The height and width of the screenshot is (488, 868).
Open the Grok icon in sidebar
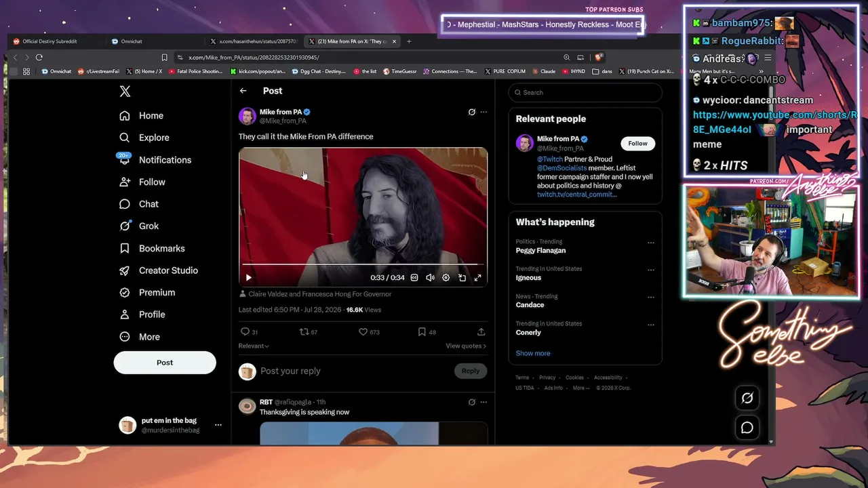125,226
